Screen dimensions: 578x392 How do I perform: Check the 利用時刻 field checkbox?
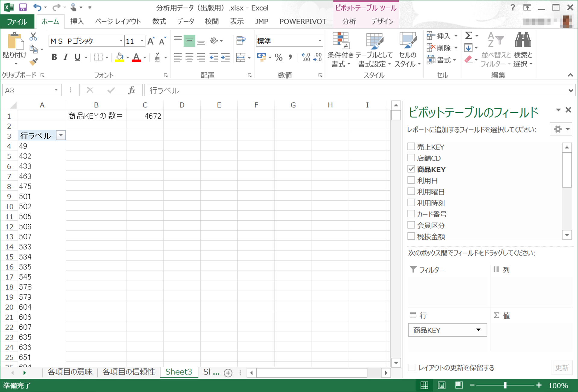(411, 202)
